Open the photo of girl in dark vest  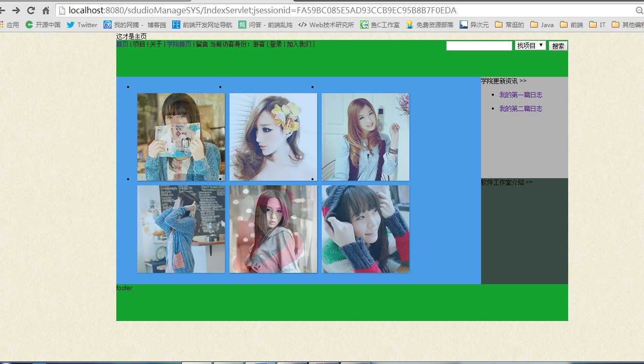point(365,137)
